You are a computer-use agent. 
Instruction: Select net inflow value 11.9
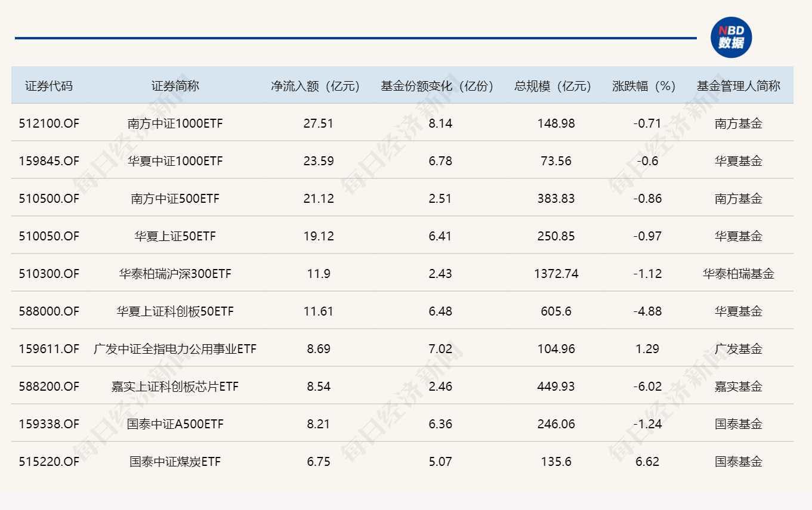tap(318, 274)
